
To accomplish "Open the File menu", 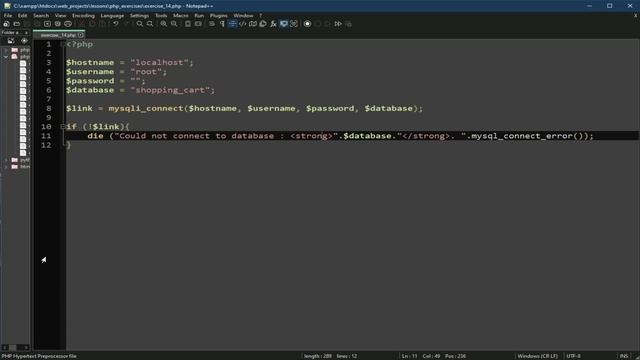I will coord(8,16).
